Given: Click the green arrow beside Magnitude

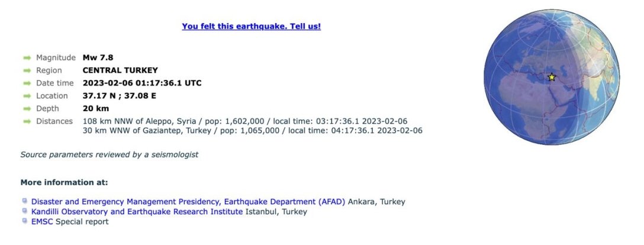Looking at the screenshot, I should (x=27, y=58).
